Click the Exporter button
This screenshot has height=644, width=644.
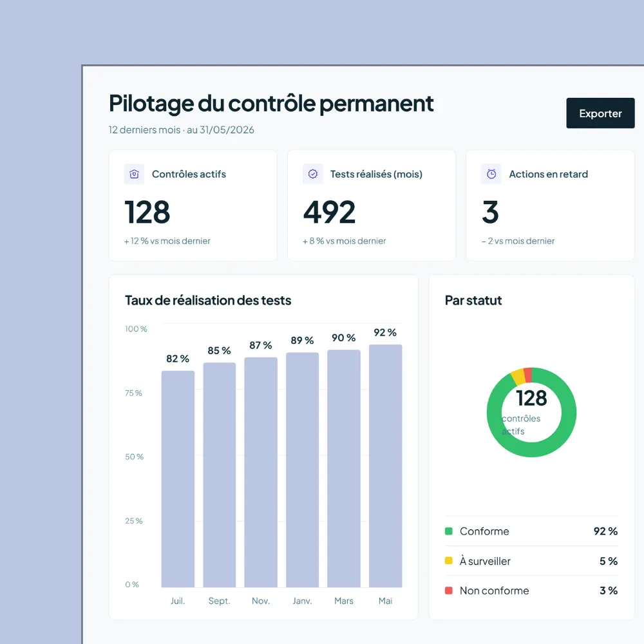pyautogui.click(x=600, y=113)
